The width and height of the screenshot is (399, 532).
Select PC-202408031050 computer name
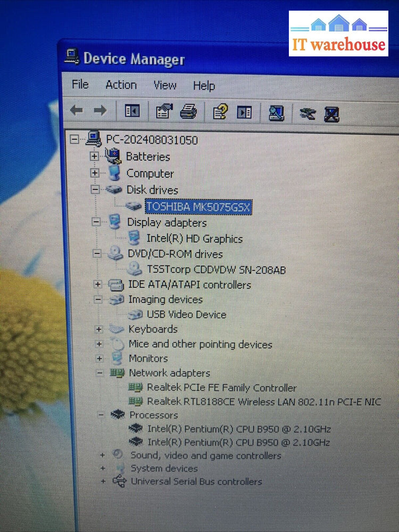click(x=152, y=140)
